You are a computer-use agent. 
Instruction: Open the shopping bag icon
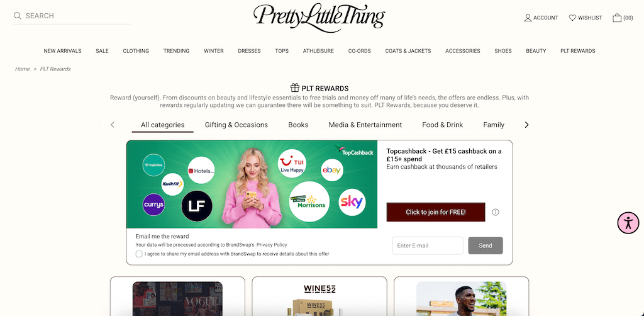pos(617,18)
